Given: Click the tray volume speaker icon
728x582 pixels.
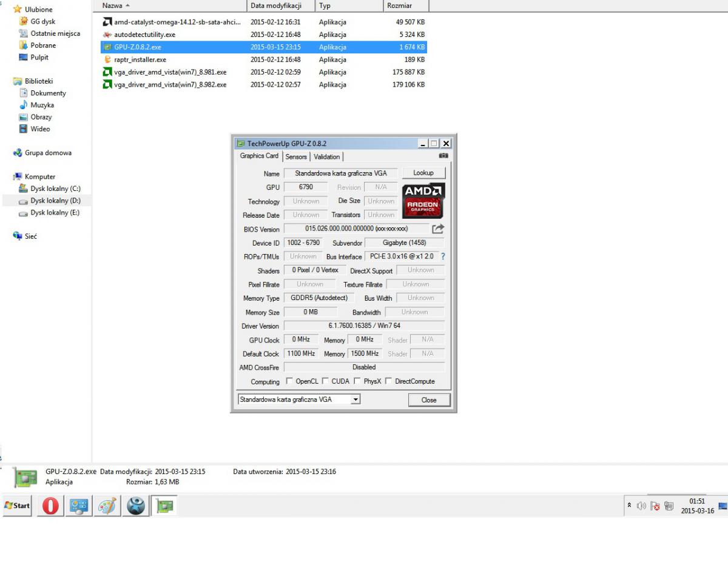Looking at the screenshot, I should point(641,506).
